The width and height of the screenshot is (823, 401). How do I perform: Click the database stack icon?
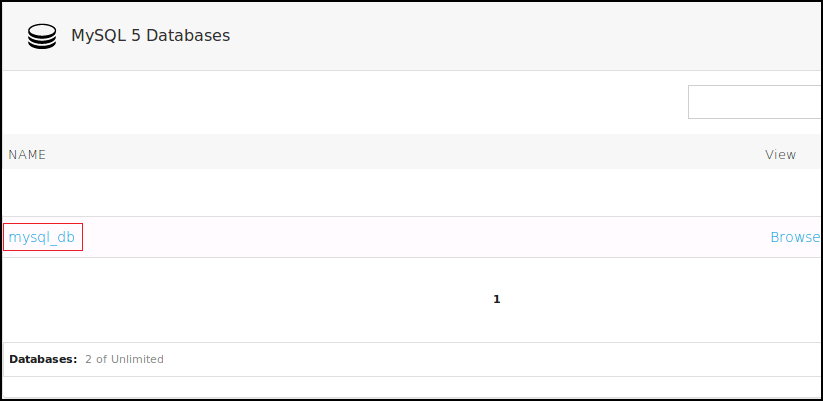(42, 36)
